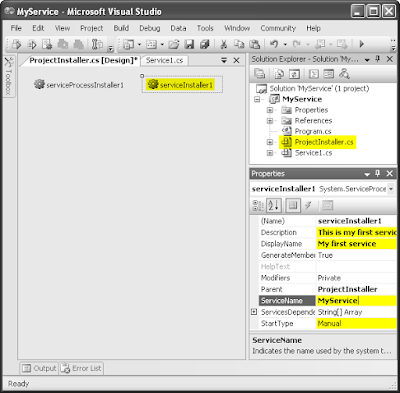The width and height of the screenshot is (400, 393).
Task: Open Solution Explorer window position menu
Action: 367,60
